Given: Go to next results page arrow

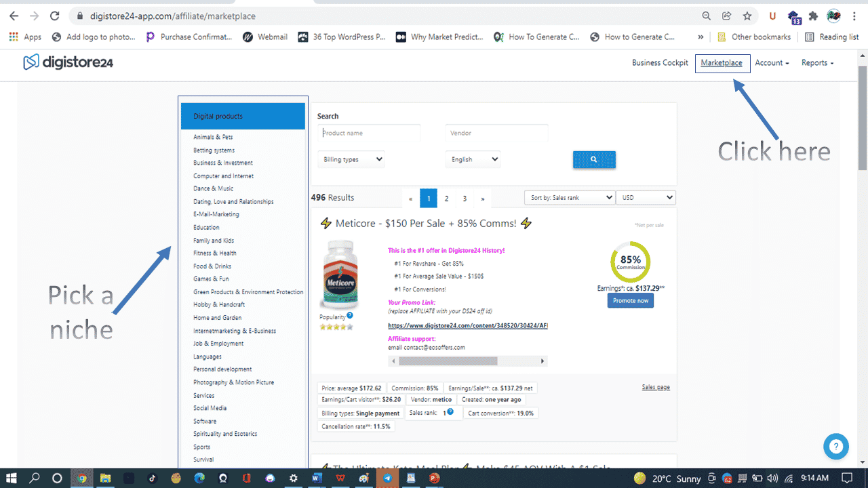Looking at the screenshot, I should [483, 199].
